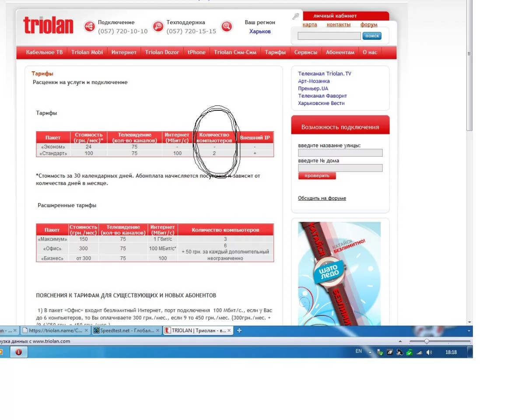Click the Triolan logo

click(48, 25)
